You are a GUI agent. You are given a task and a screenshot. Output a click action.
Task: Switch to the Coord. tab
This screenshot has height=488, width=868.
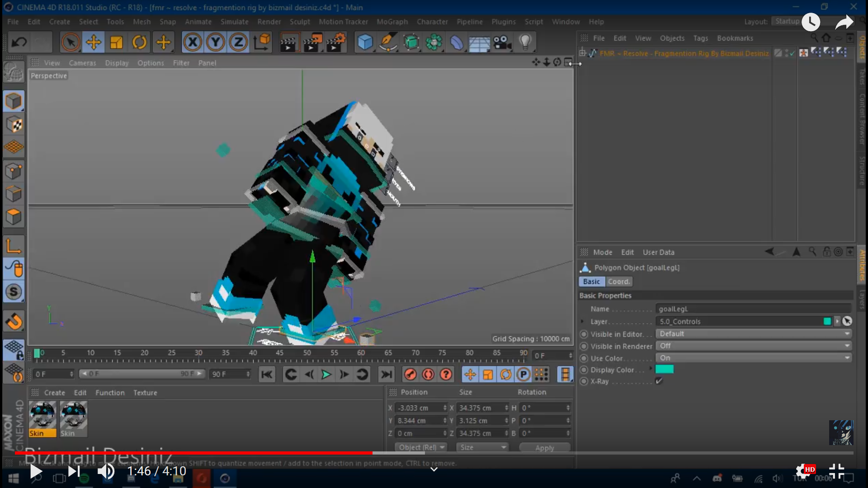pyautogui.click(x=618, y=282)
